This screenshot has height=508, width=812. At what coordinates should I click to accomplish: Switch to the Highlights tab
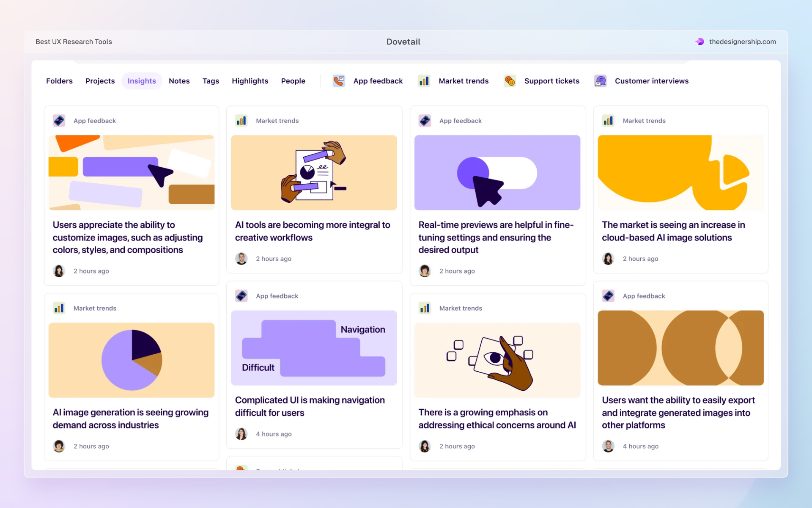250,81
